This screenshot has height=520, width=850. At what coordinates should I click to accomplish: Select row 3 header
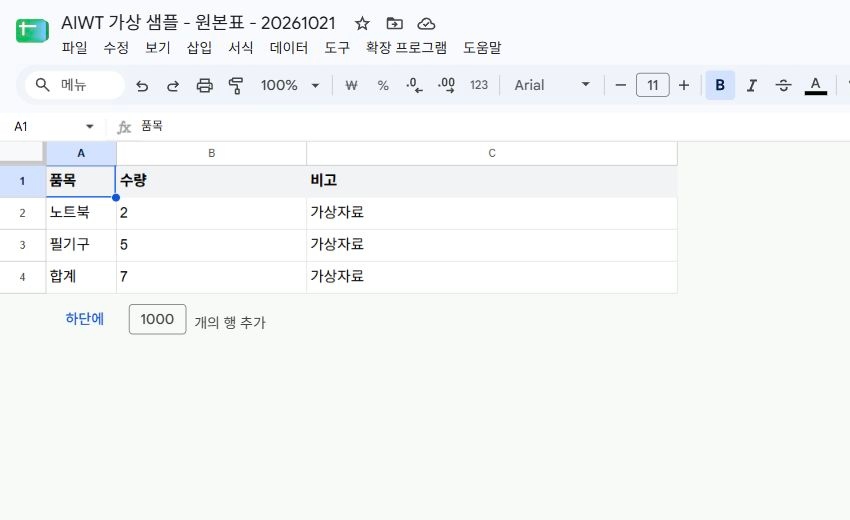click(x=22, y=245)
